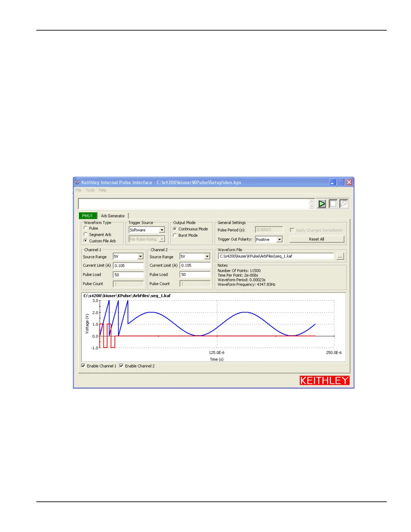Click Channel 2 Pulse Count field
This screenshot has height=532, width=411.
195,284
